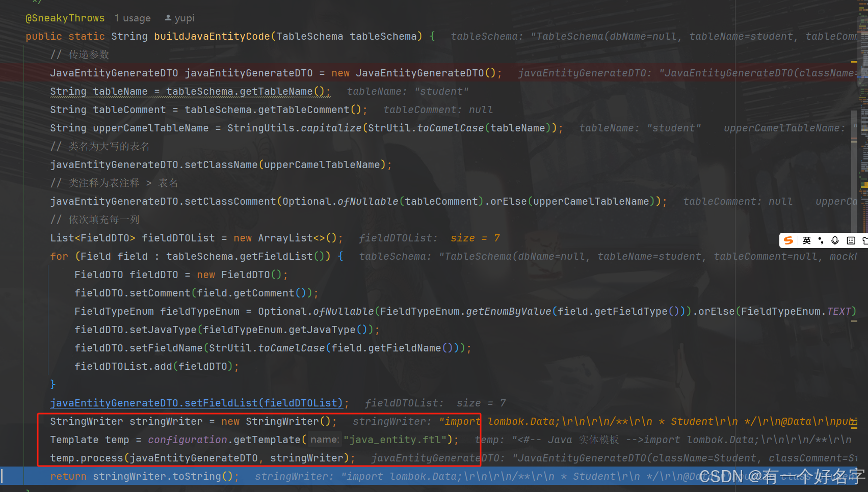The width and height of the screenshot is (868, 492).
Task: Click the closing brace of the for loop
Action: coord(52,385)
